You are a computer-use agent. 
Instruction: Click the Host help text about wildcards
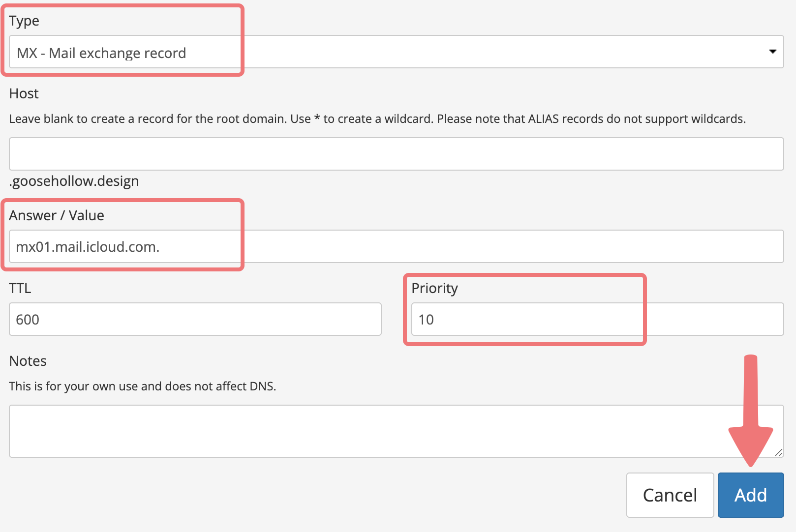[377, 119]
